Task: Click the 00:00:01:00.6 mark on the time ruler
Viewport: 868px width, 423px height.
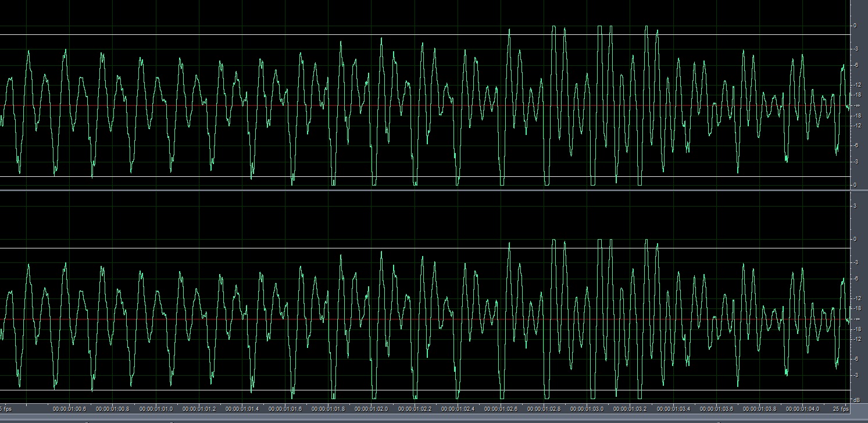Action: point(70,409)
